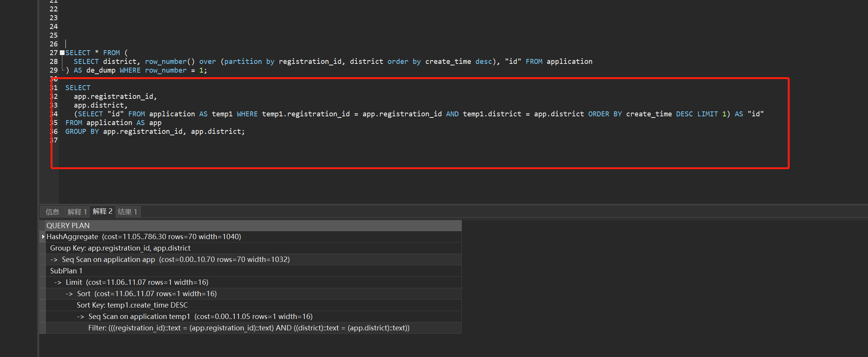Select the 解释 2 tab
This screenshot has height=357, width=868.
(x=103, y=211)
